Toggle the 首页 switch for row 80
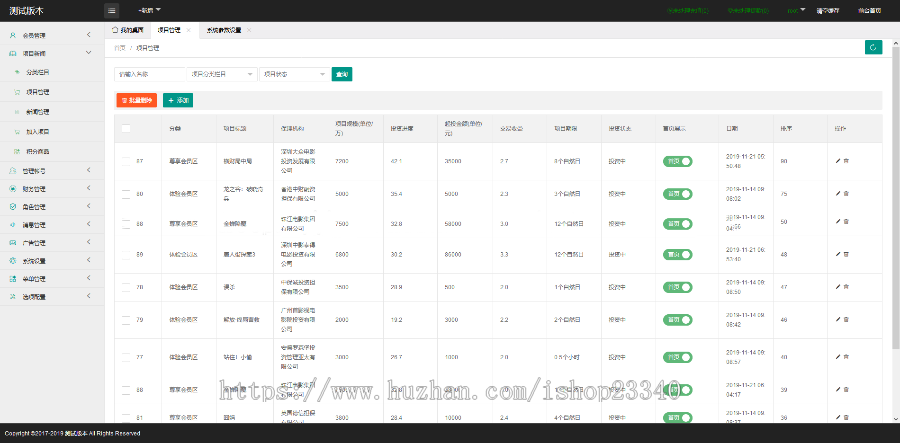900x443 pixels. click(677, 193)
